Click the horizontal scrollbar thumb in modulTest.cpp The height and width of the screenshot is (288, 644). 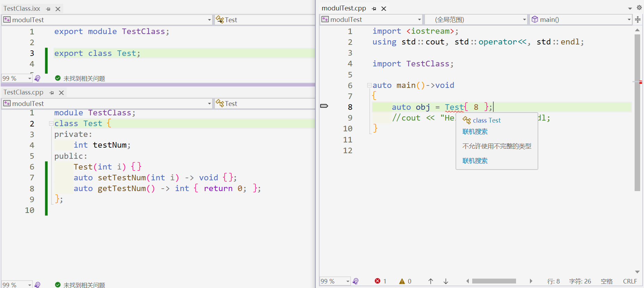(494, 281)
